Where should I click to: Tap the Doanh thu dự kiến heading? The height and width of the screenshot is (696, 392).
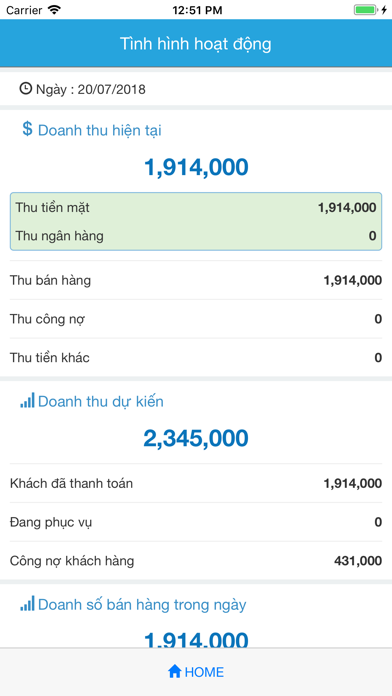point(101,402)
